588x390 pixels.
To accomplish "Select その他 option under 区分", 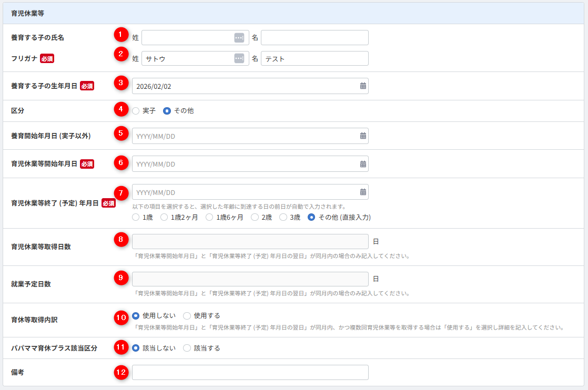I will [167, 111].
